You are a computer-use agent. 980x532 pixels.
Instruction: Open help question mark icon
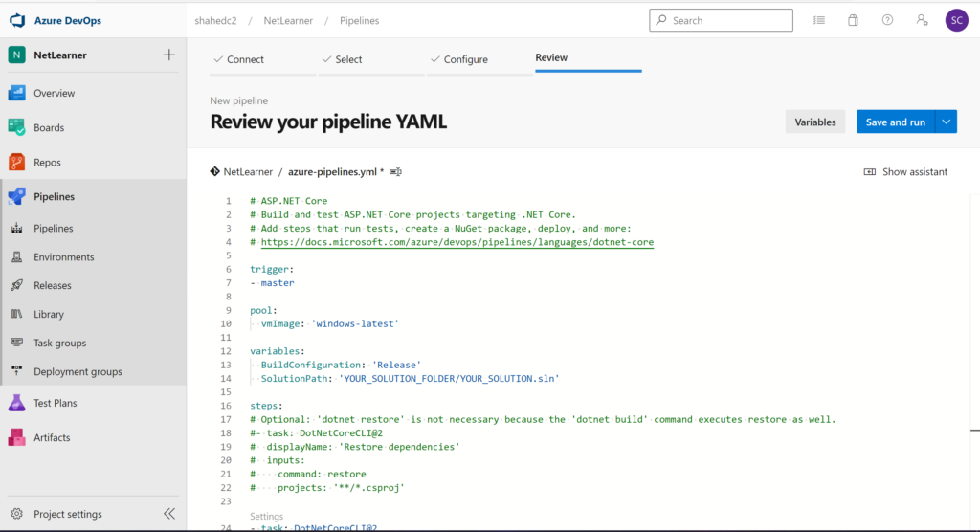click(887, 21)
